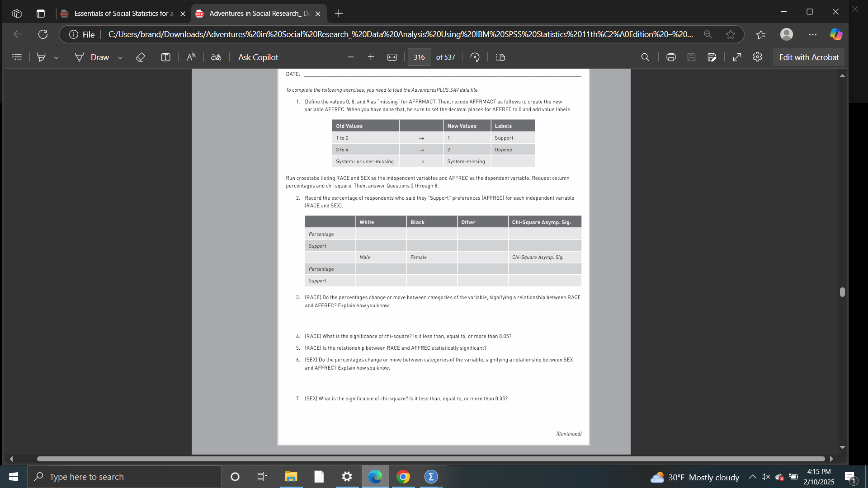Rotate the PDF page

coord(475,57)
